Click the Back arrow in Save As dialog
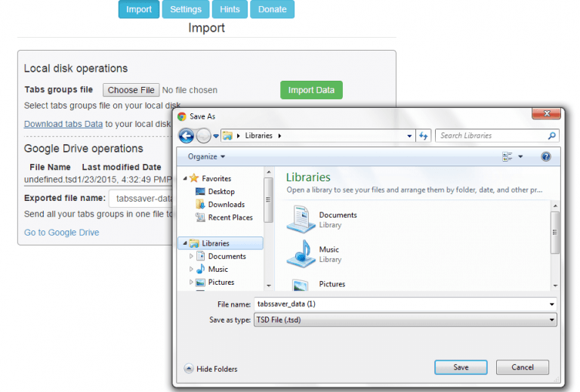The image size is (580, 392). pos(186,136)
